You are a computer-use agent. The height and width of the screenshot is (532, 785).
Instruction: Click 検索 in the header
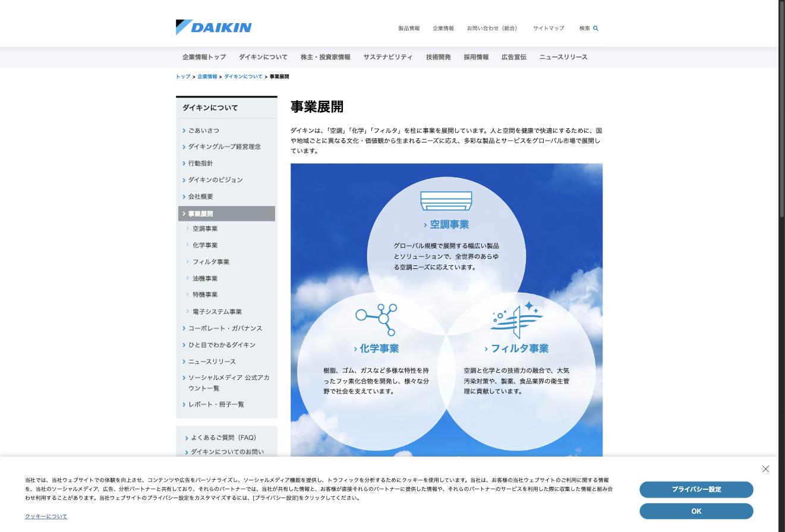coord(585,28)
